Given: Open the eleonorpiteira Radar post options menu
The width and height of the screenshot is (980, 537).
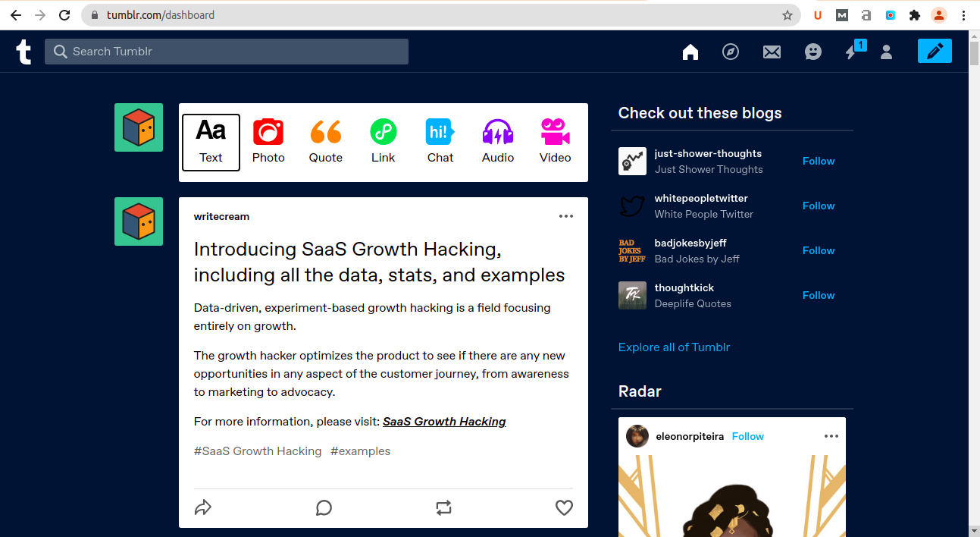Looking at the screenshot, I should (831, 436).
